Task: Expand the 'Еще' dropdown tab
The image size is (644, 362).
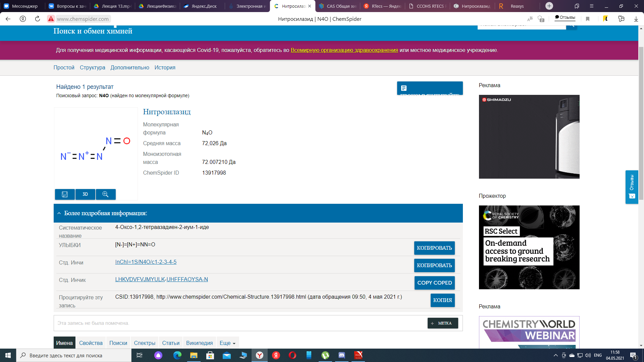Action: (x=227, y=343)
